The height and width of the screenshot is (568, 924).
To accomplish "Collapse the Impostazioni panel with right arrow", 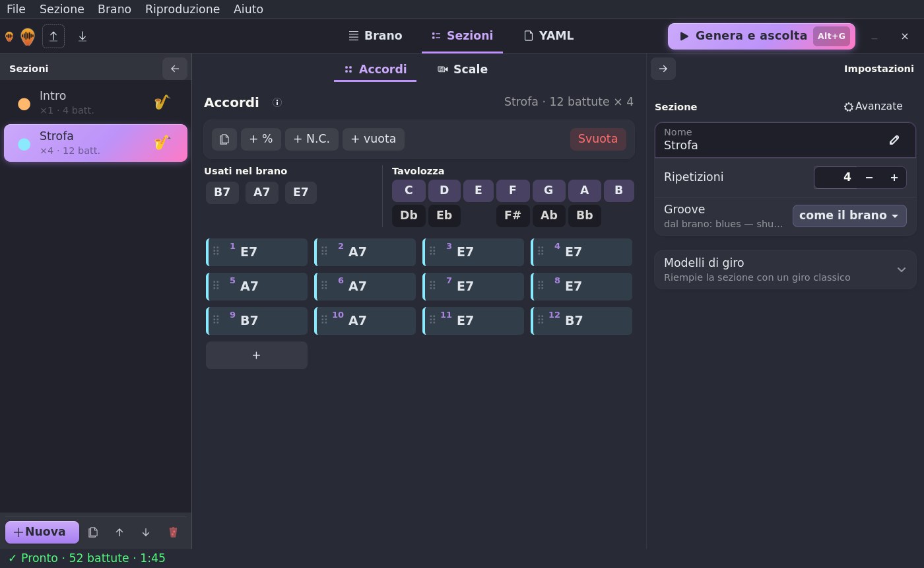I will pos(663,69).
